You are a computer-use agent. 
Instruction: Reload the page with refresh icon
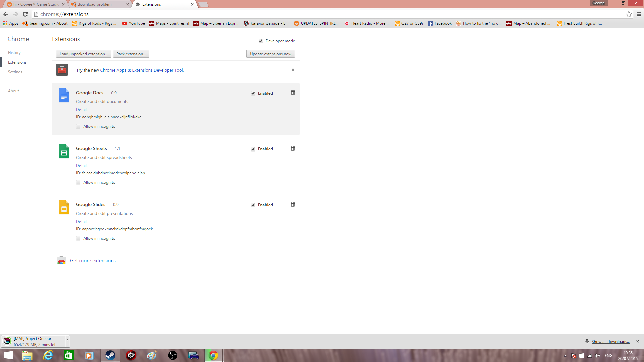25,14
